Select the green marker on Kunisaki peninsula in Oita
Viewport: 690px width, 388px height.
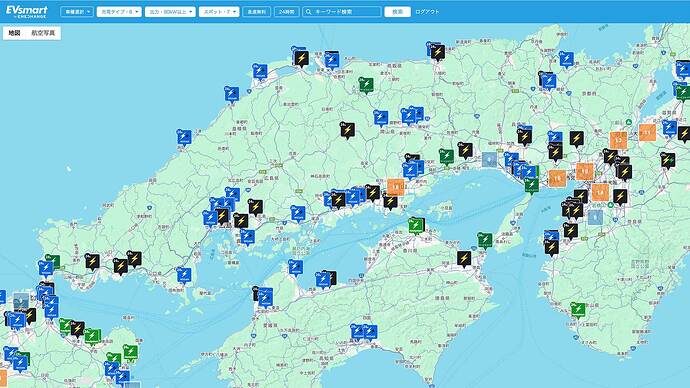click(x=130, y=353)
